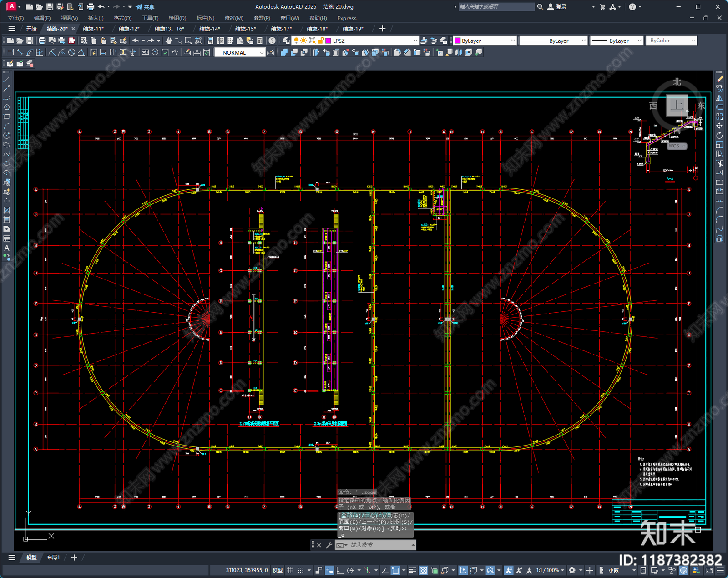Viewport: 728px width, 578px height.
Task: Open the 绘图(D) menu
Action: [x=177, y=18]
